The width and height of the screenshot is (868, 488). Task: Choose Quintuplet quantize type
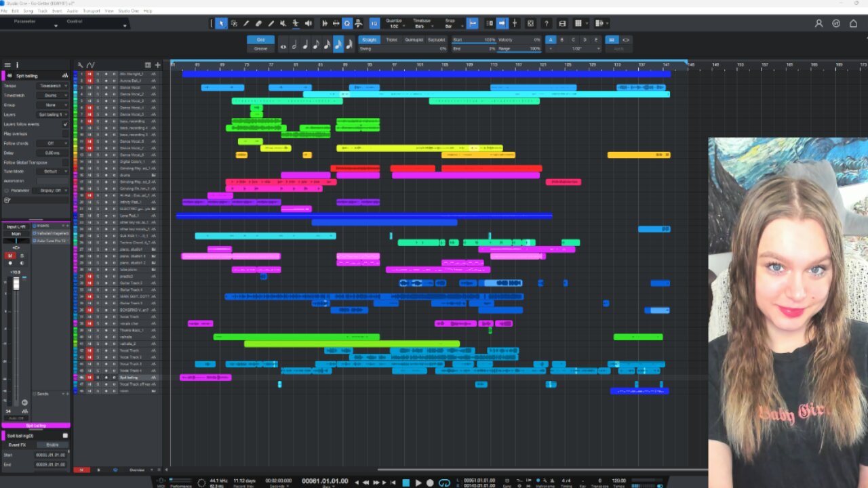414,40
